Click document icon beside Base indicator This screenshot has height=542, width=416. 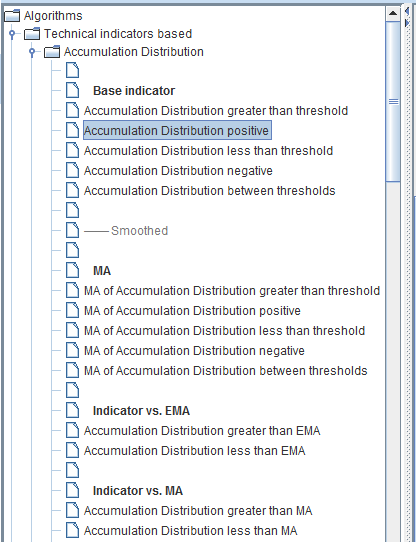coord(72,91)
